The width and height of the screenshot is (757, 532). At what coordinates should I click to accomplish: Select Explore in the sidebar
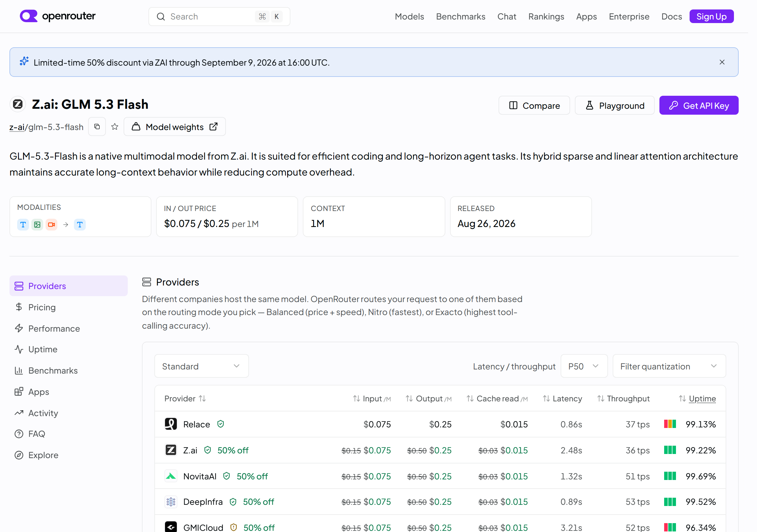[x=69, y=455]
